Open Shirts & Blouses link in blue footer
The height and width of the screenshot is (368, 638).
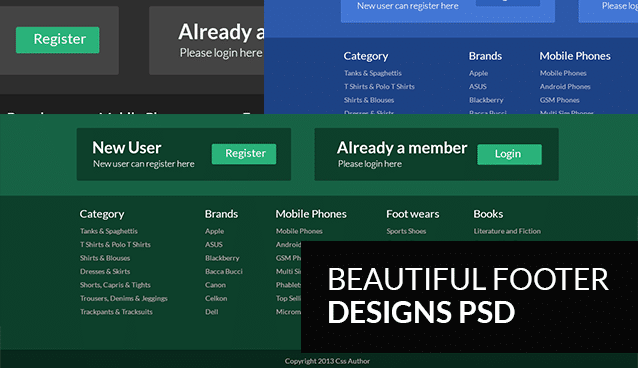(x=369, y=100)
